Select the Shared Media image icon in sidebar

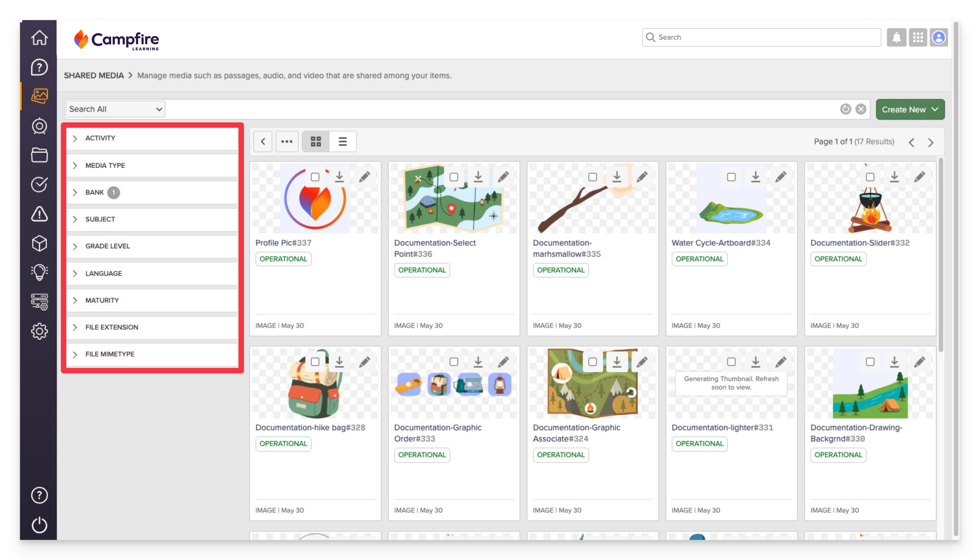tap(39, 96)
